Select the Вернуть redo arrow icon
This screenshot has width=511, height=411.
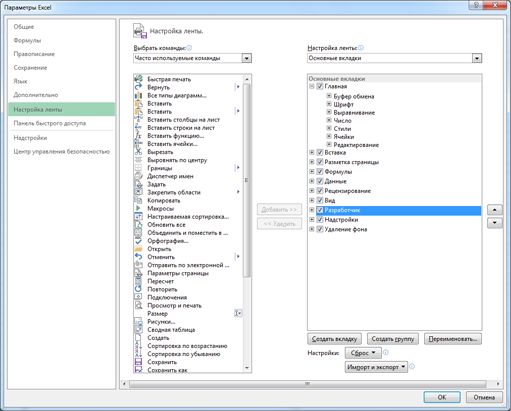[x=138, y=87]
